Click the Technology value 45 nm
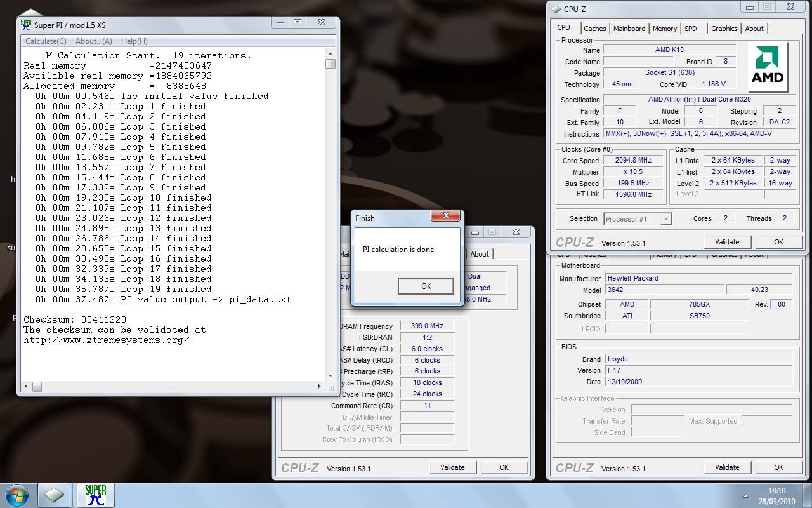 pos(621,84)
